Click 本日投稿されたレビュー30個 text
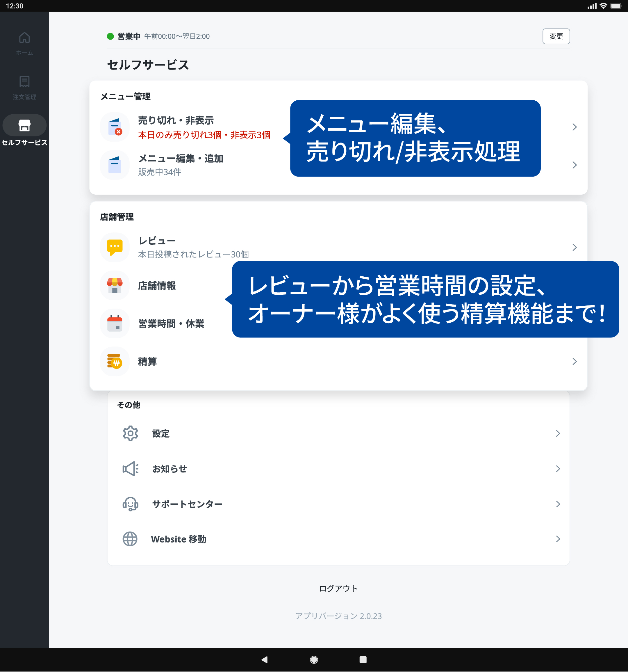628x672 pixels. [x=193, y=254]
